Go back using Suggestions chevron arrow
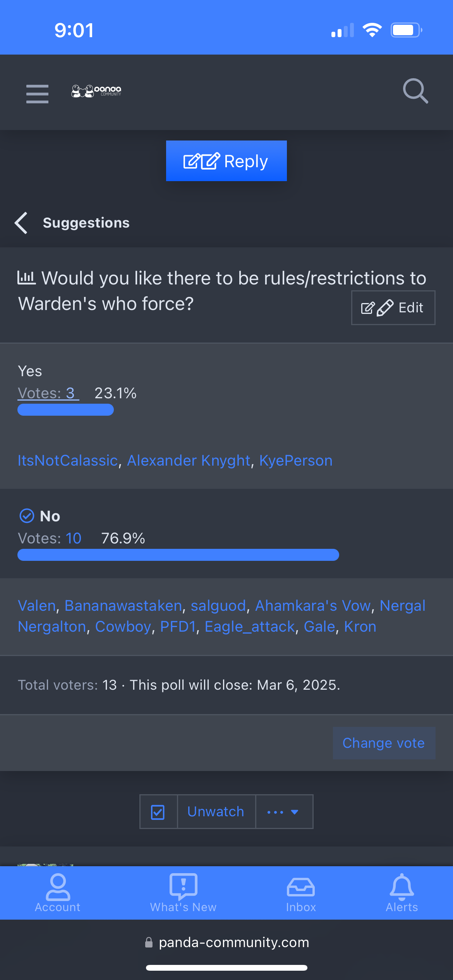The width and height of the screenshot is (453, 980). pyautogui.click(x=21, y=223)
